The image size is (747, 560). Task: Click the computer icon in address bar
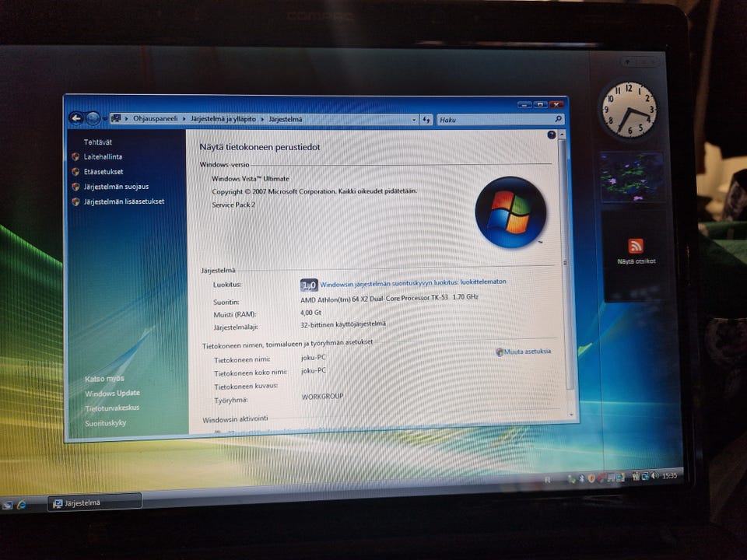[x=116, y=118]
